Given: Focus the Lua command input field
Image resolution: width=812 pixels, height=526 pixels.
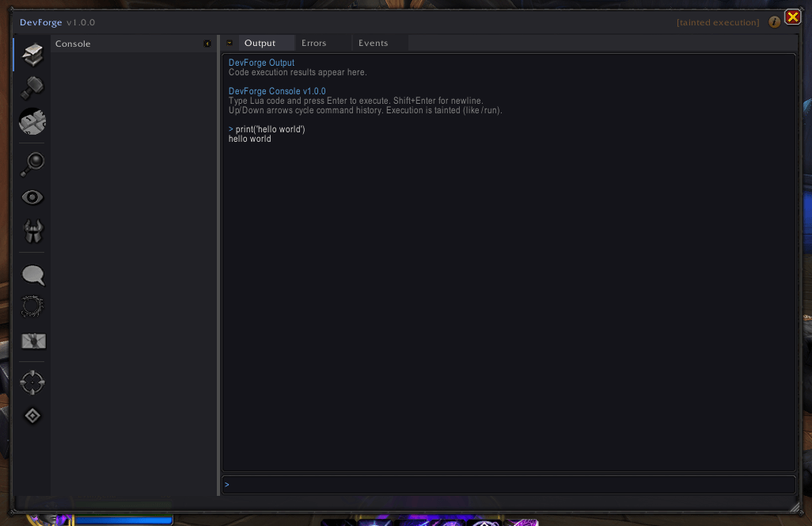Looking at the screenshot, I should pyautogui.click(x=509, y=485).
